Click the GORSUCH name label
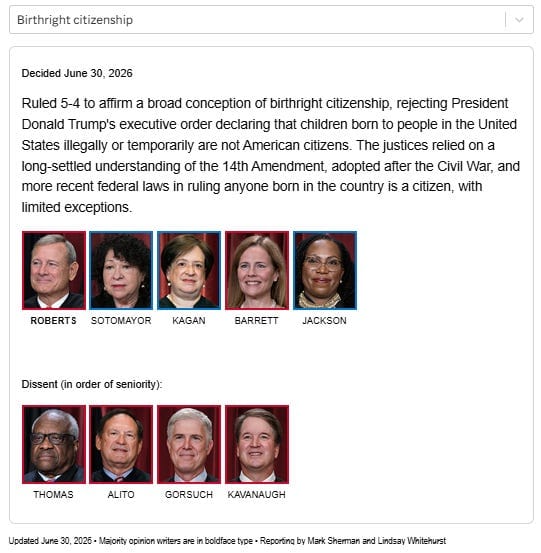 [x=189, y=494]
